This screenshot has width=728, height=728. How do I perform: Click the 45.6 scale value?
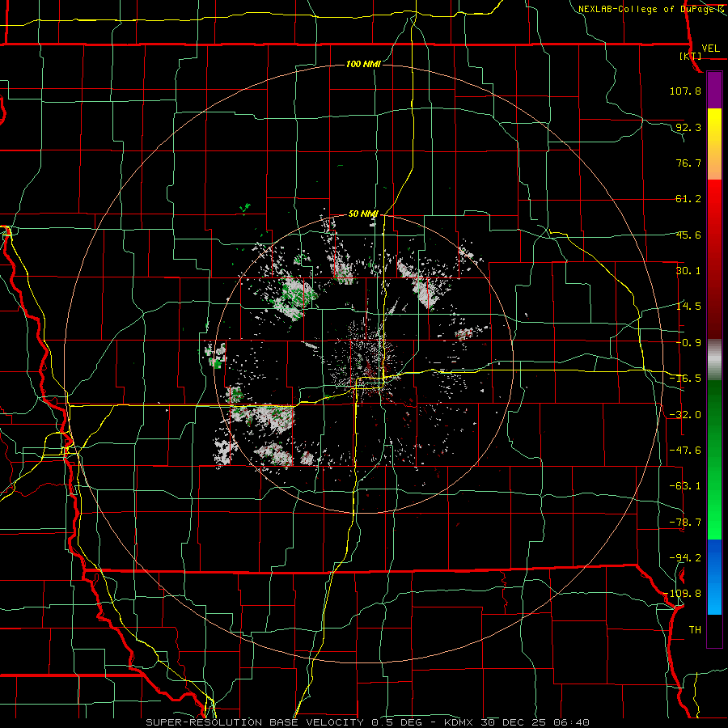point(688,235)
